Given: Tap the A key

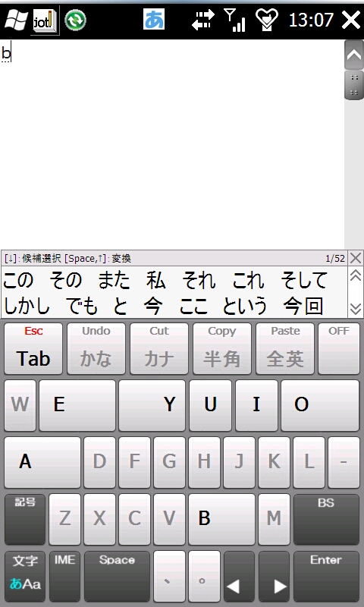Looking at the screenshot, I should tap(42, 462).
